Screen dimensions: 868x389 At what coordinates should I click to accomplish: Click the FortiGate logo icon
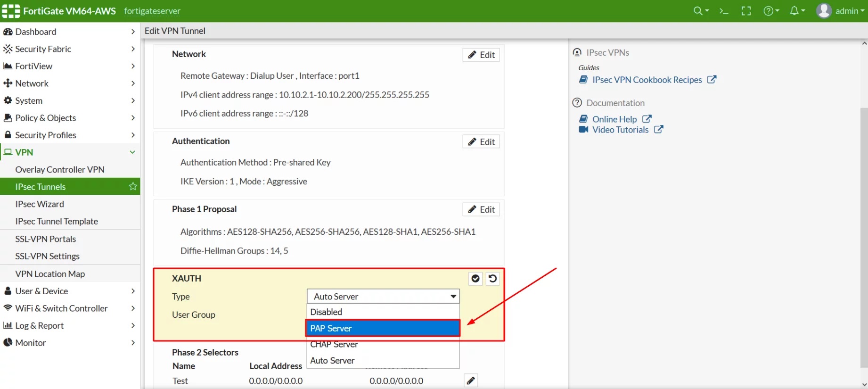click(11, 11)
